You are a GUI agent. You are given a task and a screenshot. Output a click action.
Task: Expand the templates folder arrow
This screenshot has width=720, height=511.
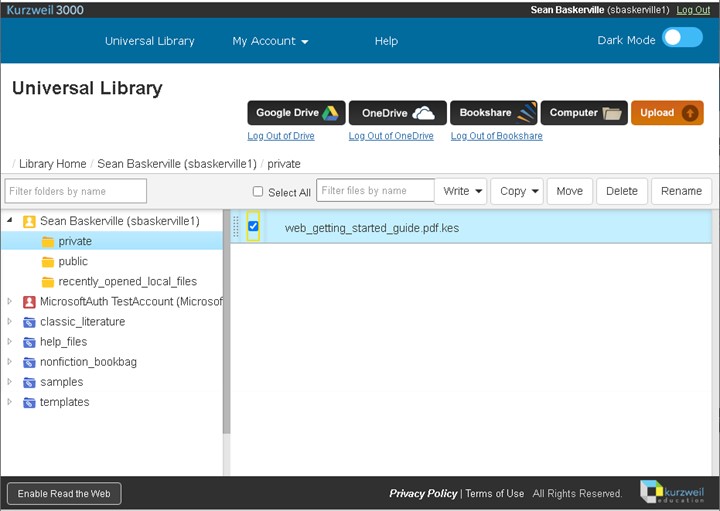pyautogui.click(x=10, y=402)
